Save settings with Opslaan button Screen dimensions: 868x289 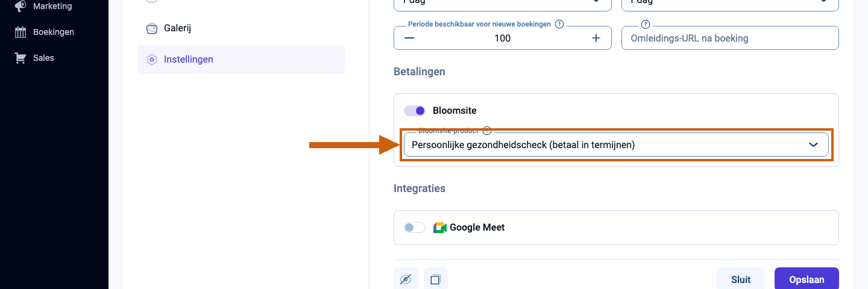[807, 279]
